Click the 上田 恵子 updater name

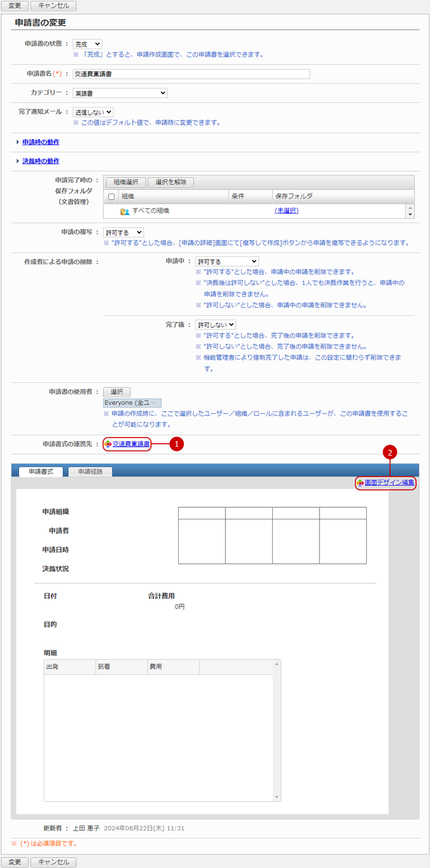[87, 828]
